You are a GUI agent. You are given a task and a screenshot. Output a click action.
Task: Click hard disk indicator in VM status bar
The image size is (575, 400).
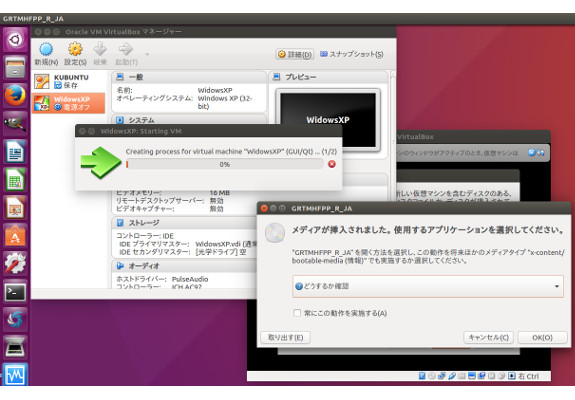click(422, 376)
